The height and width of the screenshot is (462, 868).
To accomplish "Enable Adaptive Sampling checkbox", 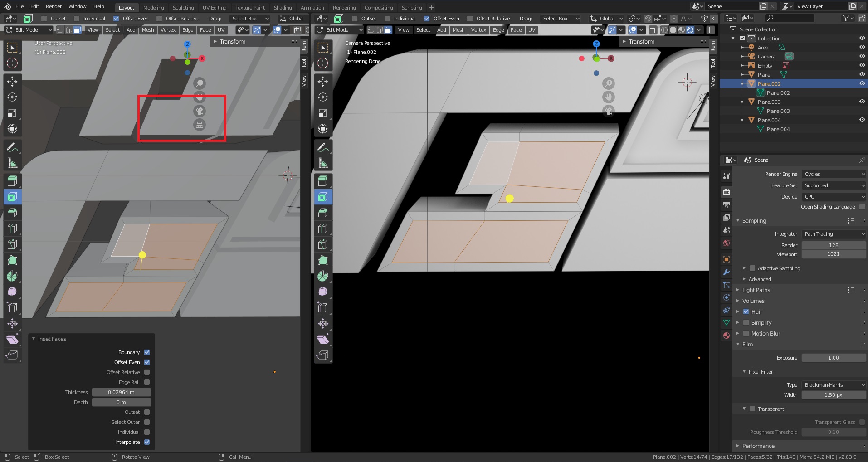I will (752, 268).
